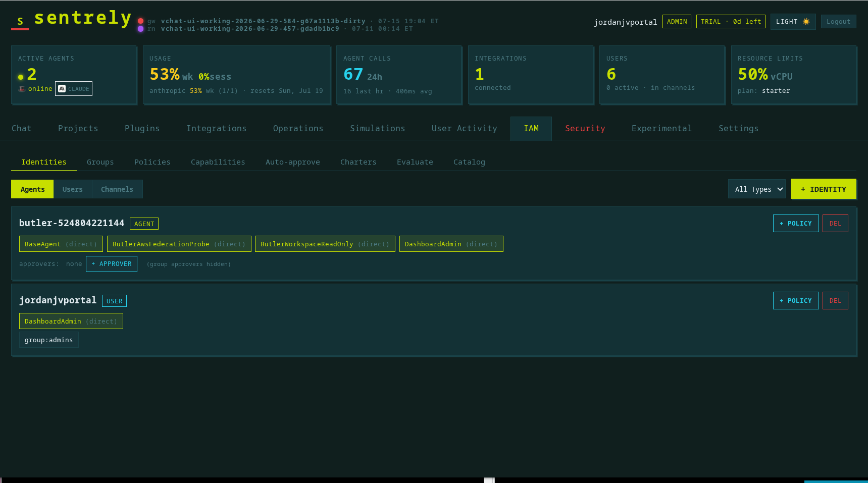The height and width of the screenshot is (483, 868).
Task: Delete the butler-524804221144 agent
Action: (835, 224)
